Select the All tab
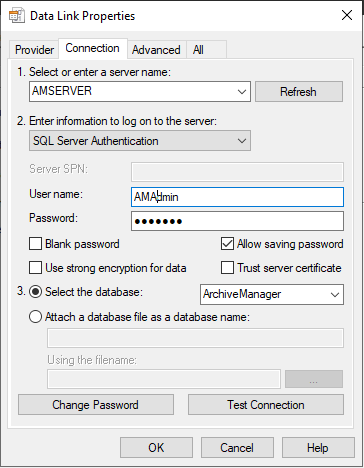The width and height of the screenshot is (364, 468). pos(198,50)
